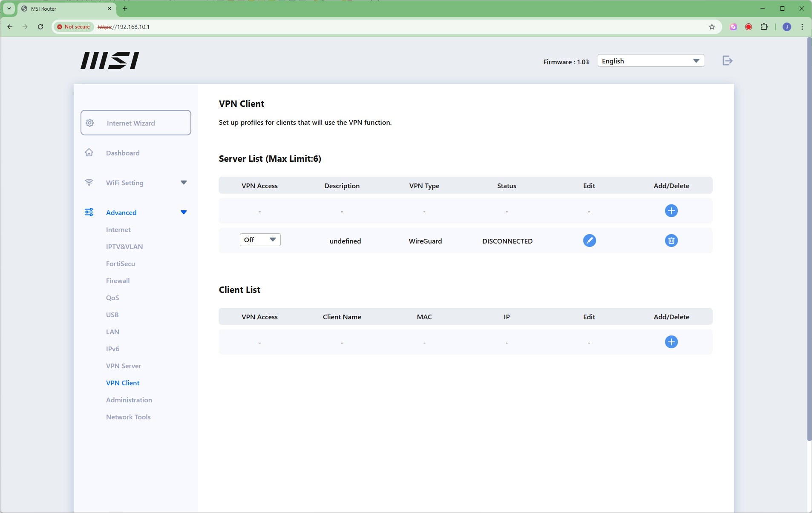The width and height of the screenshot is (812, 513).
Task: Bookmark this page with star icon
Action: (x=711, y=27)
